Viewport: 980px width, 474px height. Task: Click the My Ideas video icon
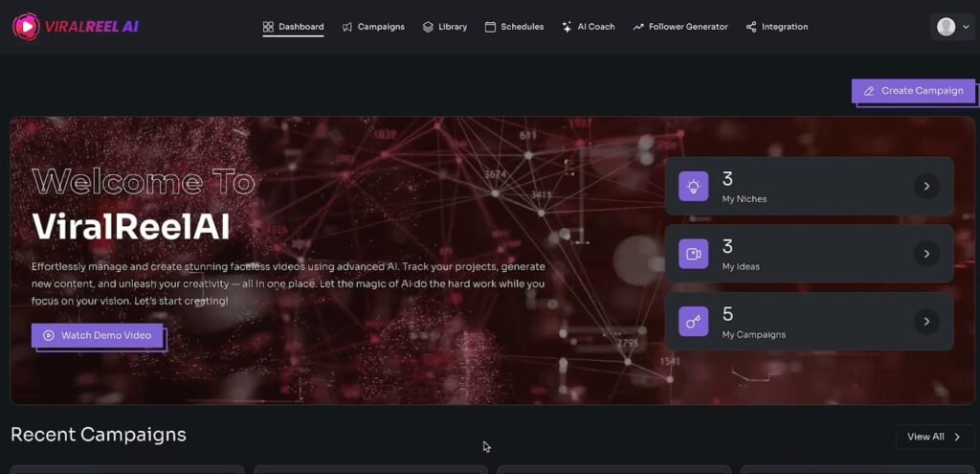point(694,254)
